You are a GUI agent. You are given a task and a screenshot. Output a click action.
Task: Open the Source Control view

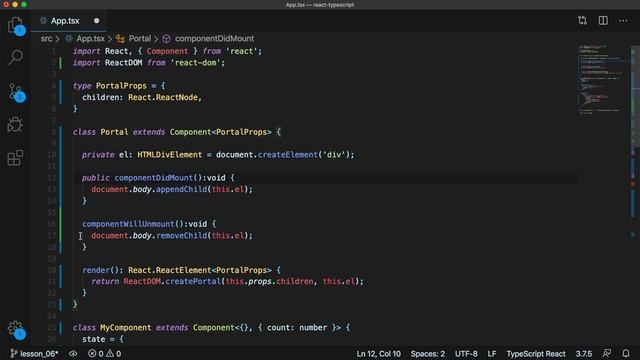[15, 92]
